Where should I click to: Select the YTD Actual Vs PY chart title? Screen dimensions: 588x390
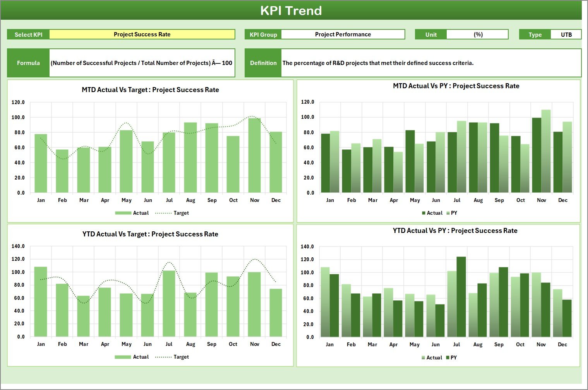(455, 231)
